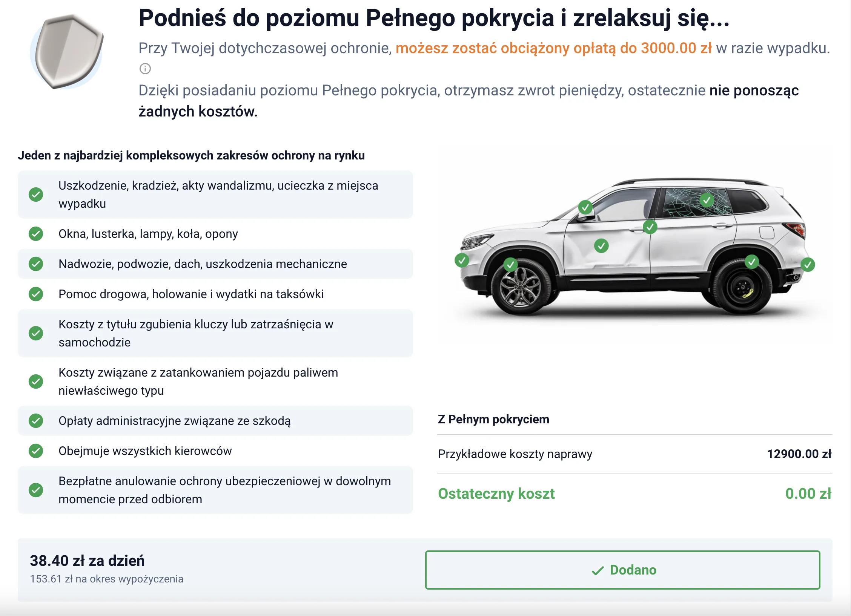The image size is (851, 616).
Task: Click the '38.40 zł za dzień' price text
Action: click(88, 561)
